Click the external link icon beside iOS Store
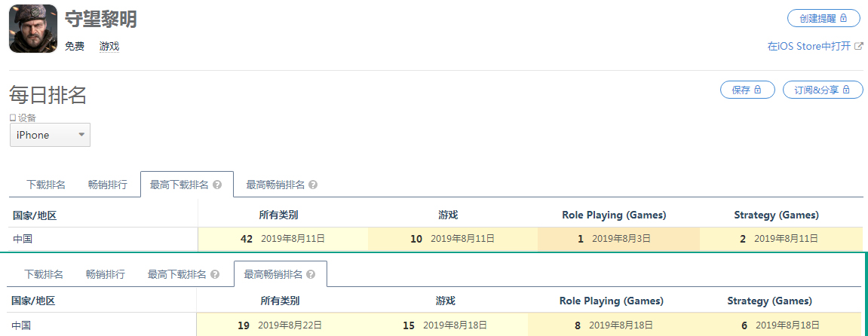The width and height of the screenshot is (868, 336). [859, 46]
